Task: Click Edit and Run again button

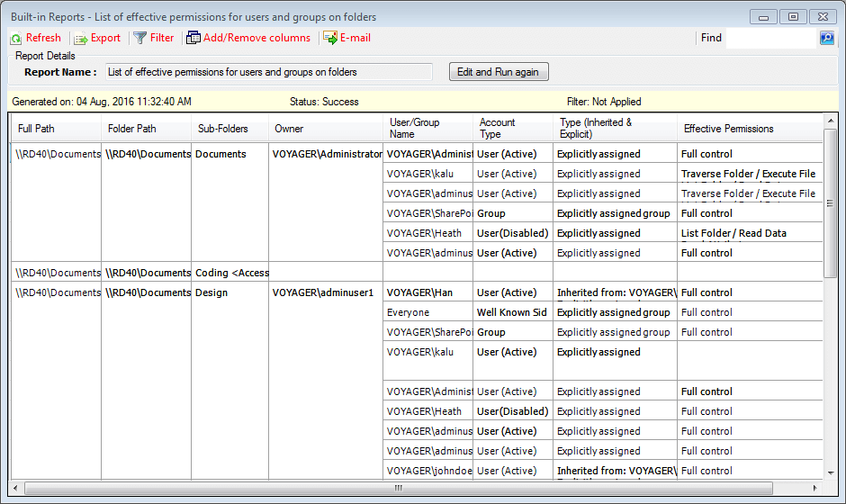Action: 499,72
